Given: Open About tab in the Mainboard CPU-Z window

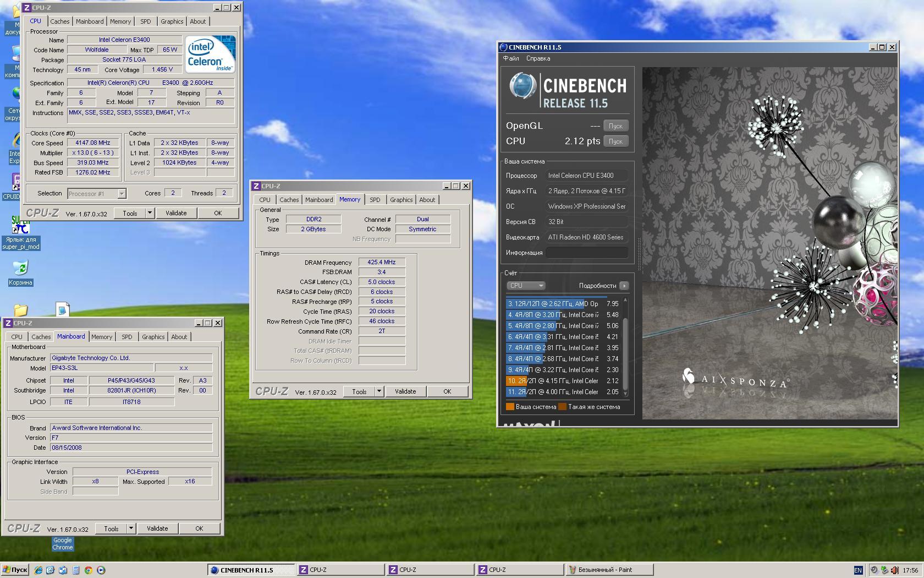Looking at the screenshot, I should (x=179, y=337).
